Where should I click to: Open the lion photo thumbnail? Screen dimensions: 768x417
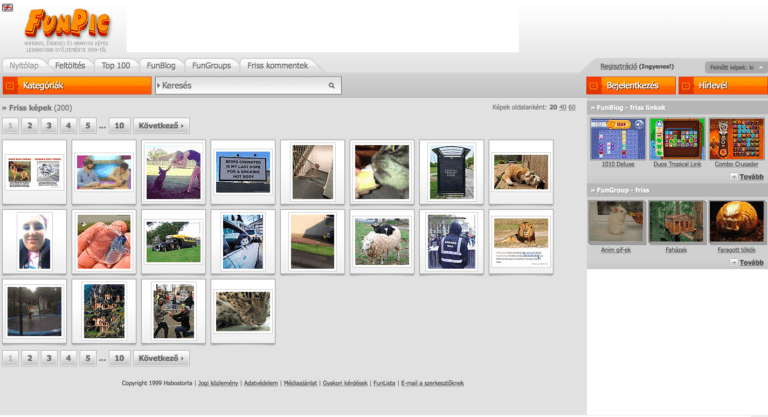[x=521, y=242]
